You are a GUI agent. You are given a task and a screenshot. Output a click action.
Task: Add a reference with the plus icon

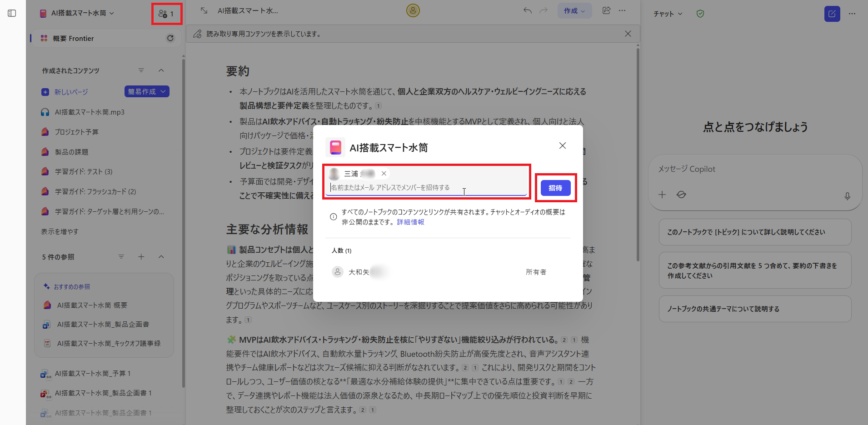tap(141, 256)
